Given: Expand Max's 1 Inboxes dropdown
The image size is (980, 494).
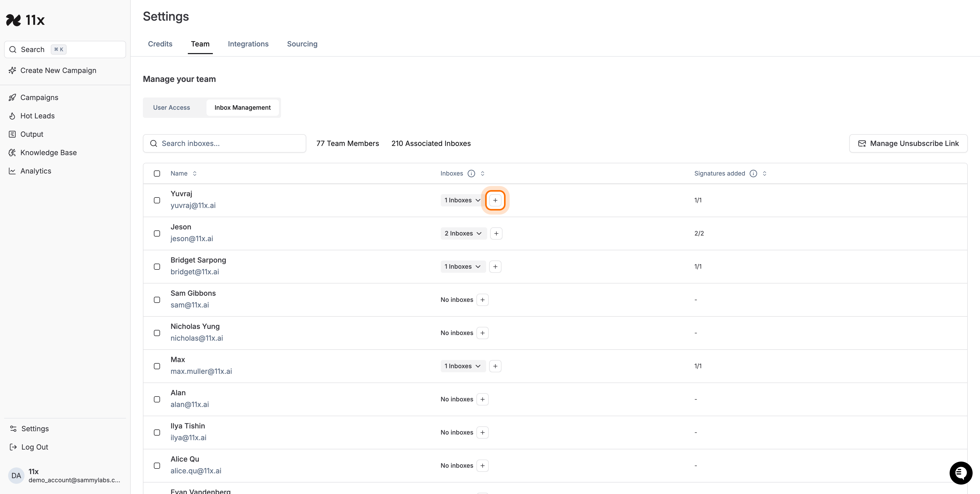Looking at the screenshot, I should pos(463,366).
